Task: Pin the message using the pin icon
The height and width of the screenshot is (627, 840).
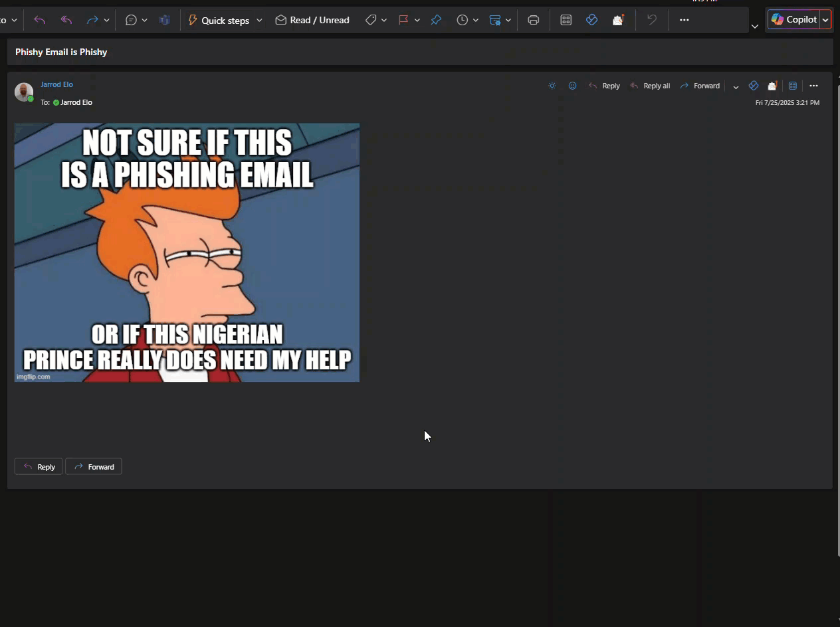Action: click(436, 21)
